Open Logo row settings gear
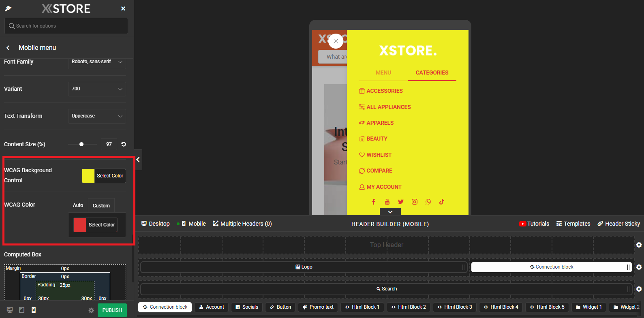 coord(639,267)
